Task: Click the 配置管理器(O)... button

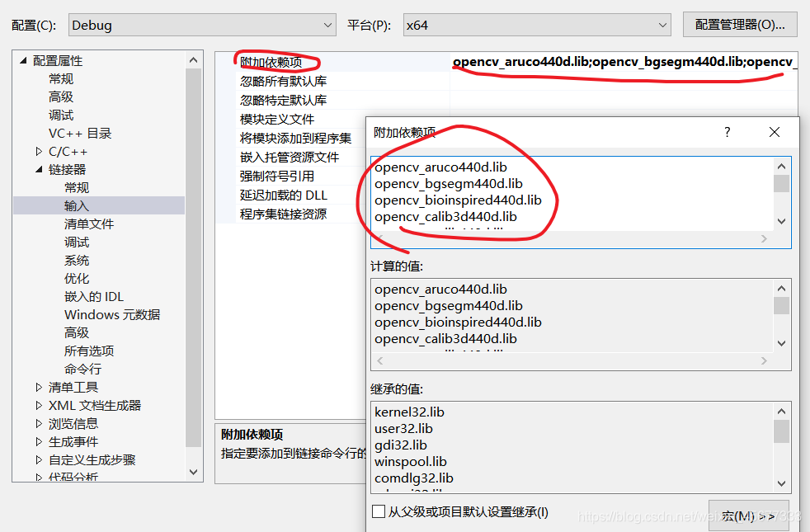Action: (x=739, y=24)
